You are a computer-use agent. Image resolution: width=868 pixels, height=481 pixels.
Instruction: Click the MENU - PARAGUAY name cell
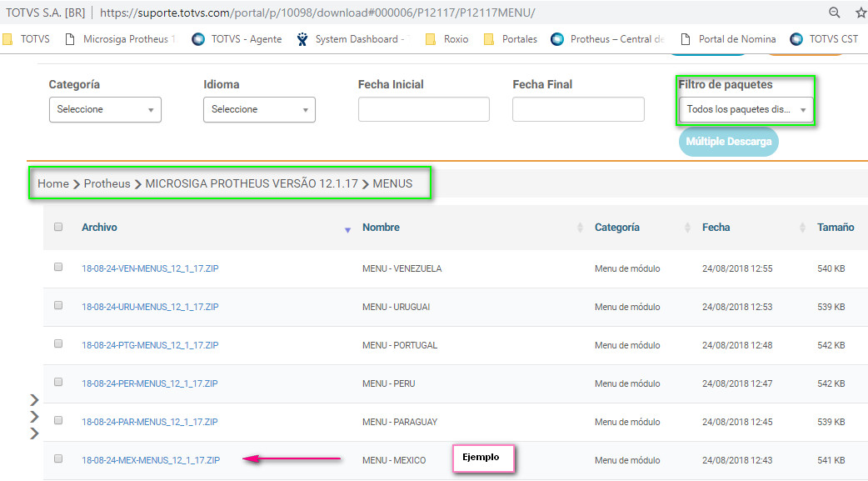pyautogui.click(x=400, y=422)
